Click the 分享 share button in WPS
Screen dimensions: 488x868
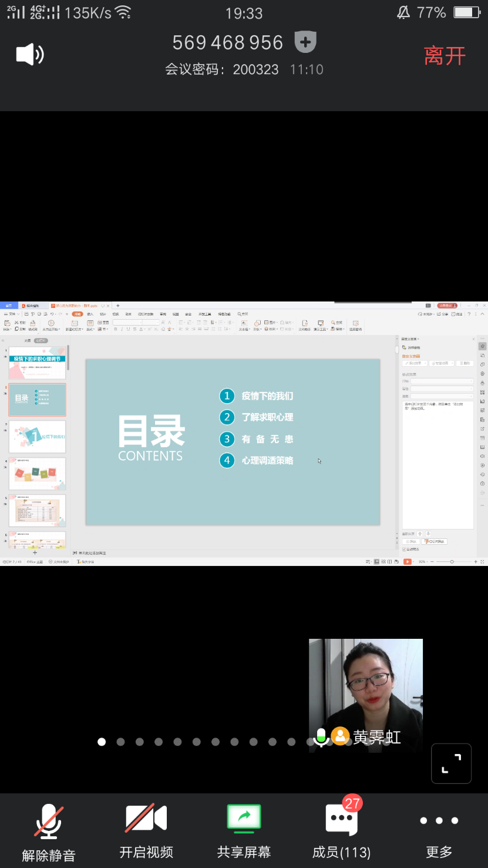443,314
